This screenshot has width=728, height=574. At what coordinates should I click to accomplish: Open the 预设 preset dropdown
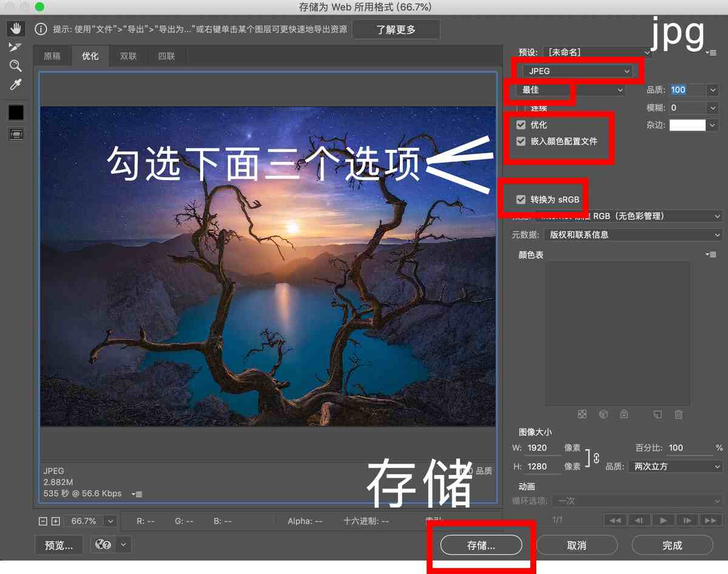click(597, 53)
